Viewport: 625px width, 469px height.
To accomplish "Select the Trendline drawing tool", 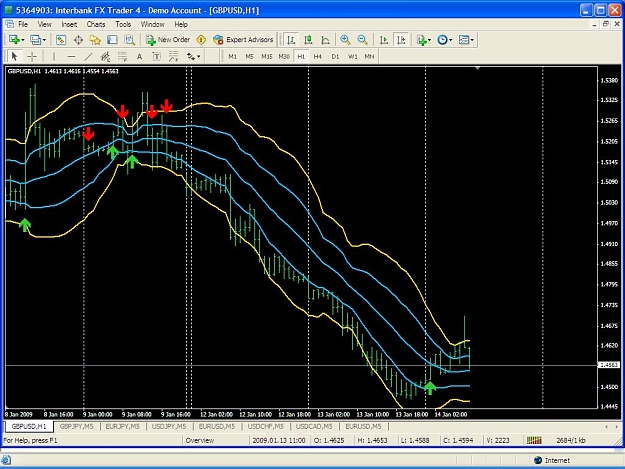I will click(x=88, y=57).
